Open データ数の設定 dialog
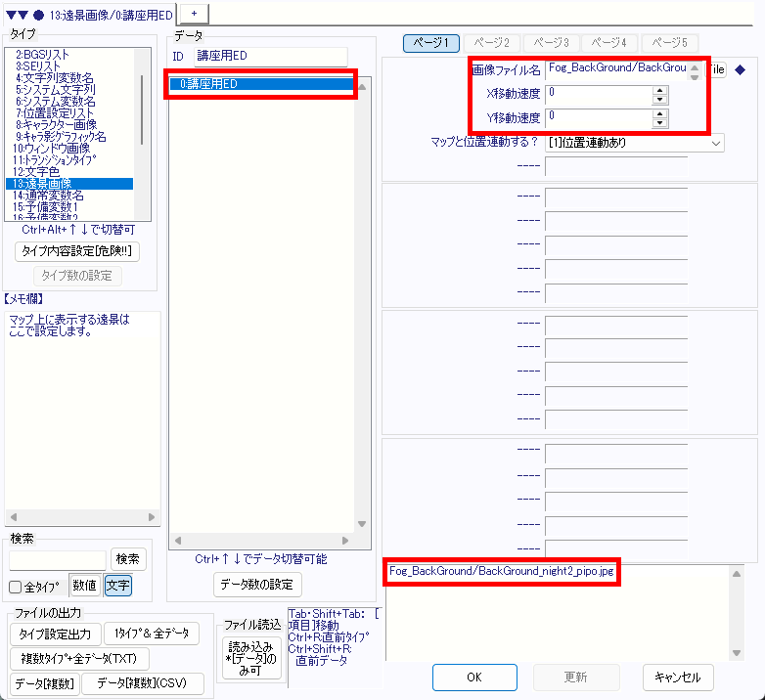This screenshot has width=765, height=700. click(257, 585)
